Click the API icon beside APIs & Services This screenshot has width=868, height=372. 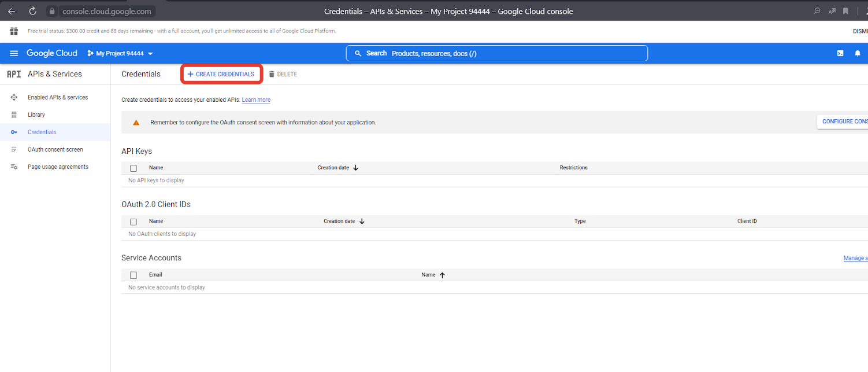pyautogui.click(x=14, y=74)
